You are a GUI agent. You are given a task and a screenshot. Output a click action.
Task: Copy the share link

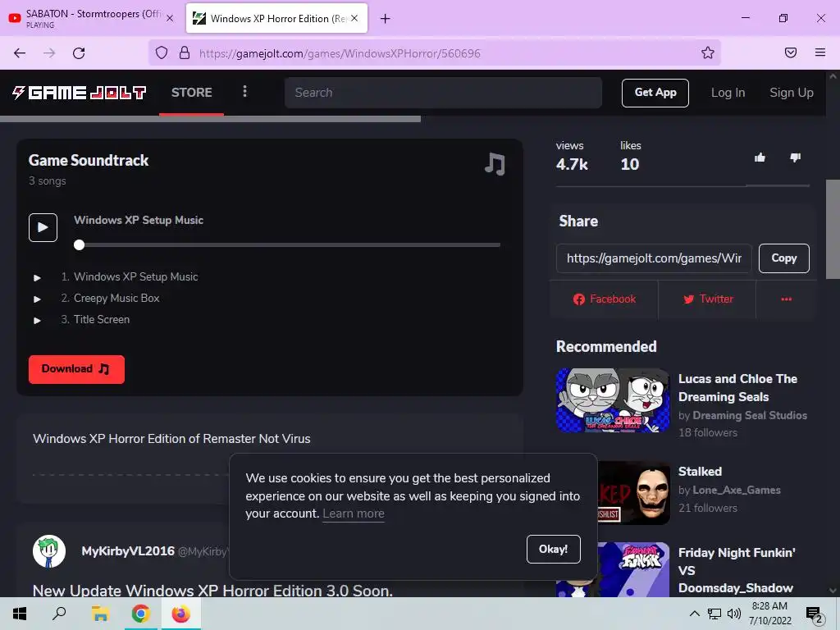coord(783,258)
